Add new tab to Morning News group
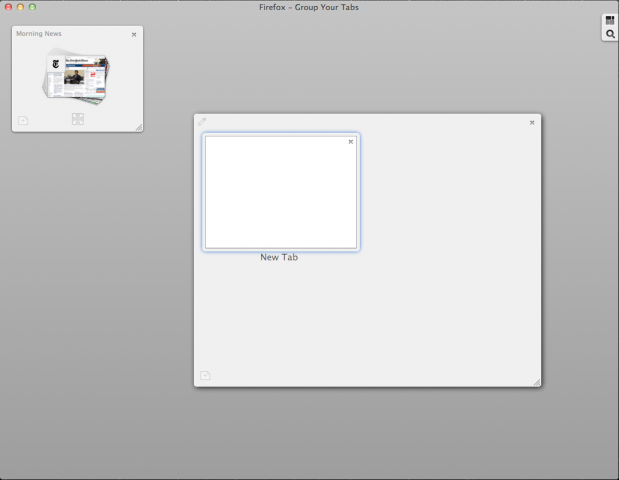 (23, 120)
